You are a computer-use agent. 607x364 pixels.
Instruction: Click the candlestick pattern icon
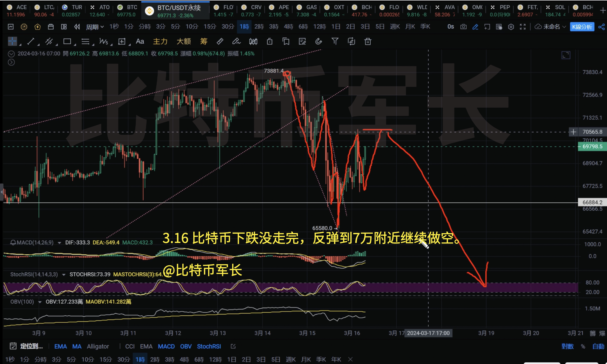point(253,42)
